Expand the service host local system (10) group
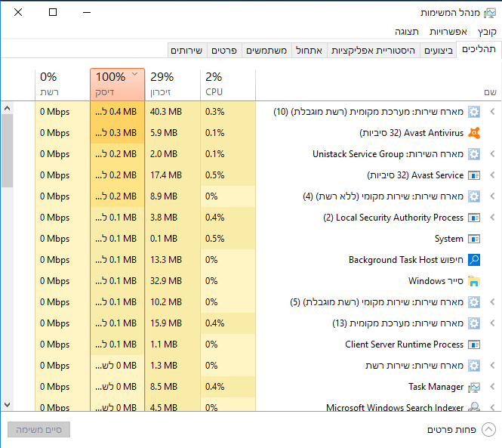 pos(493,112)
